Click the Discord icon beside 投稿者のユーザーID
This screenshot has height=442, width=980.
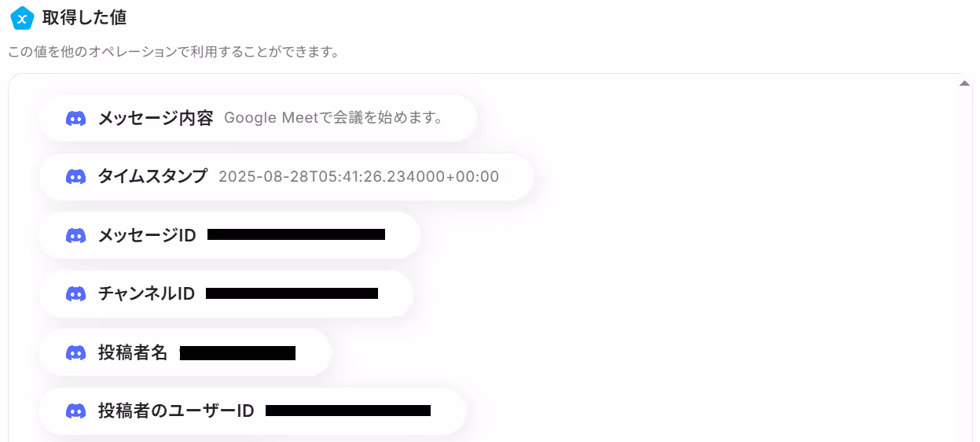[75, 411]
